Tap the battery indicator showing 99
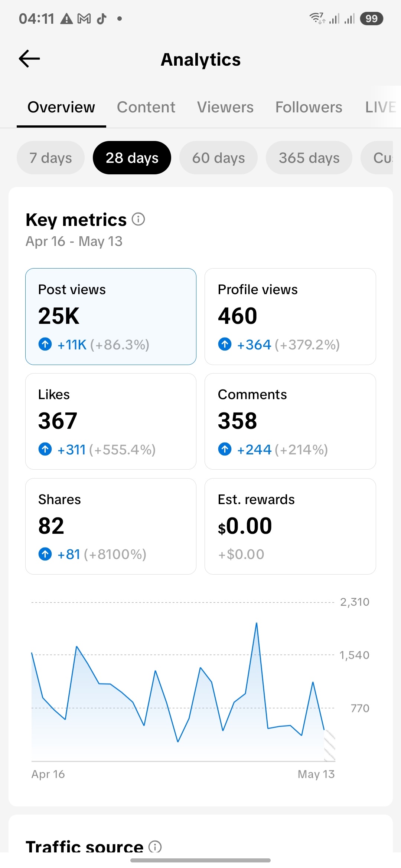The width and height of the screenshot is (401, 868). point(371,19)
